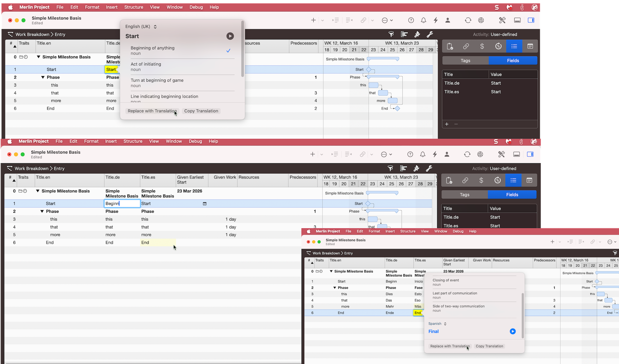The image size is (619, 364).
Task: Select the 'Closing of event' meaning
Action: (474, 282)
